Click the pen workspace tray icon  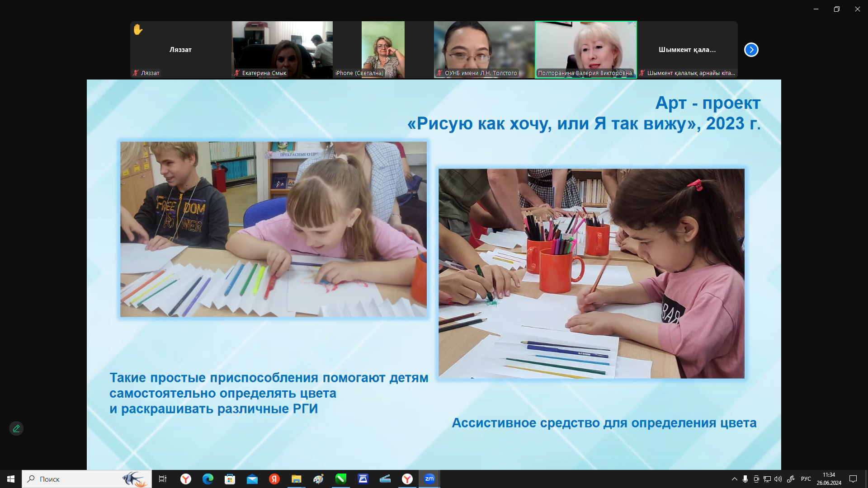791,479
